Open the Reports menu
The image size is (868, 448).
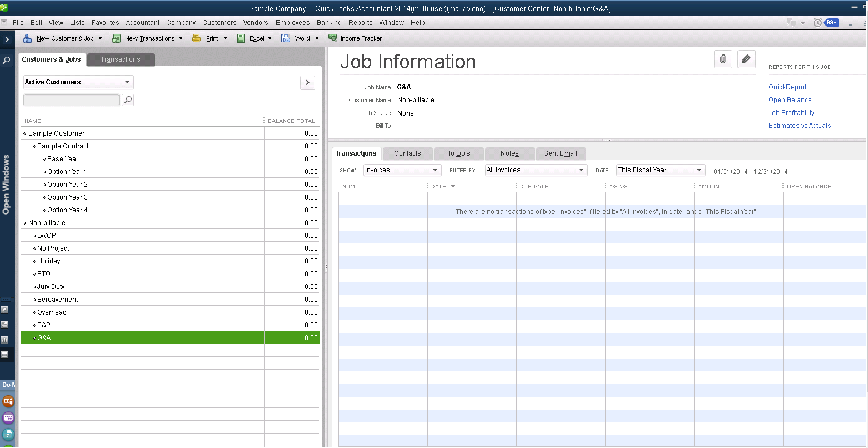[360, 23]
